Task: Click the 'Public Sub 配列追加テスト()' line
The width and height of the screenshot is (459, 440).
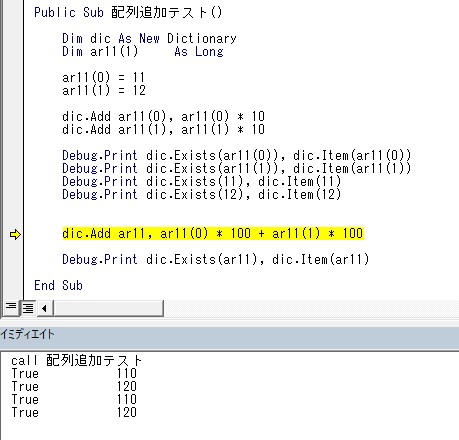Action: click(128, 13)
